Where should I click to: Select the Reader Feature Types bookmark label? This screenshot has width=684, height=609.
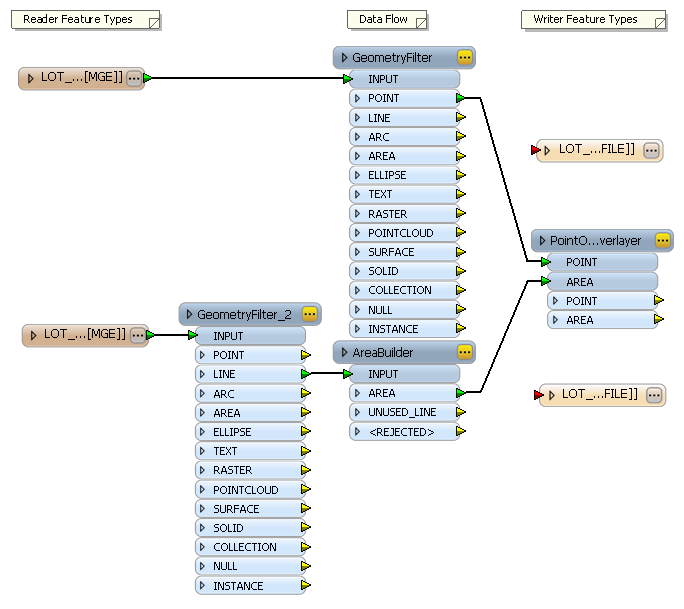(x=77, y=20)
